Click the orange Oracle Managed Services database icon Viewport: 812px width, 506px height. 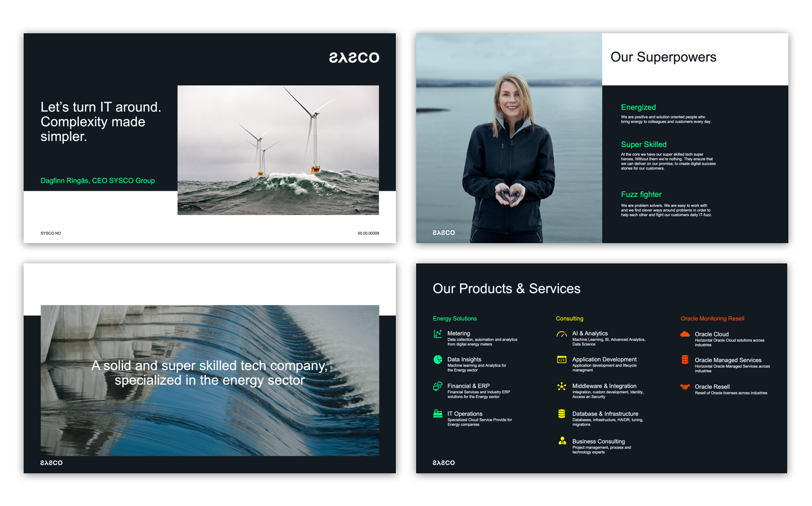pos(685,359)
